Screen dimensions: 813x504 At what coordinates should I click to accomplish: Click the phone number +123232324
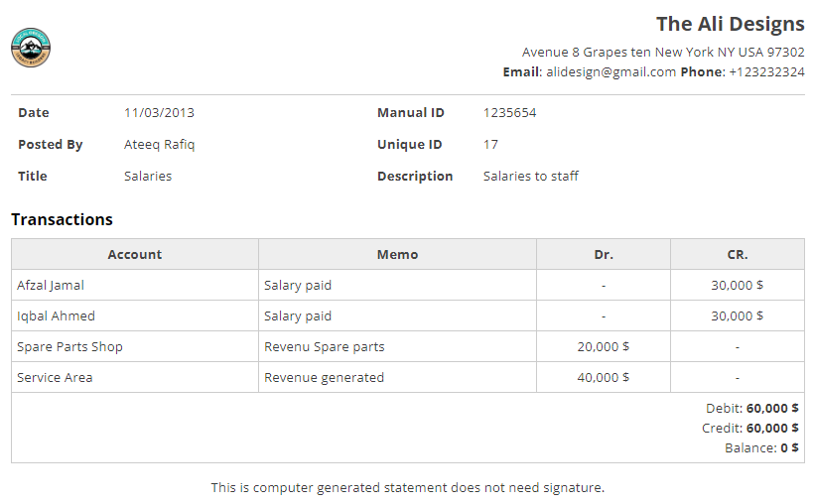[x=766, y=72]
